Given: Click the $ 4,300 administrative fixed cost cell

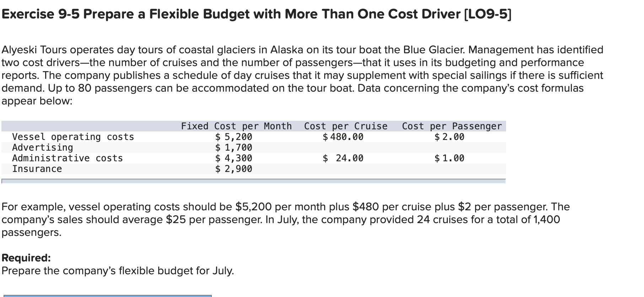Looking at the screenshot, I should tap(234, 158).
